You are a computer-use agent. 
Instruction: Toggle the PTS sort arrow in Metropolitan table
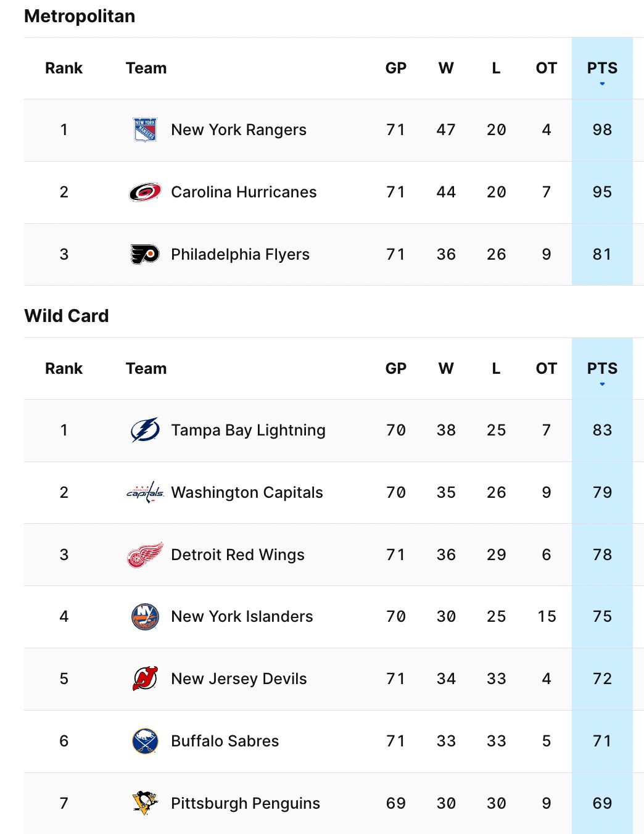pyautogui.click(x=601, y=85)
